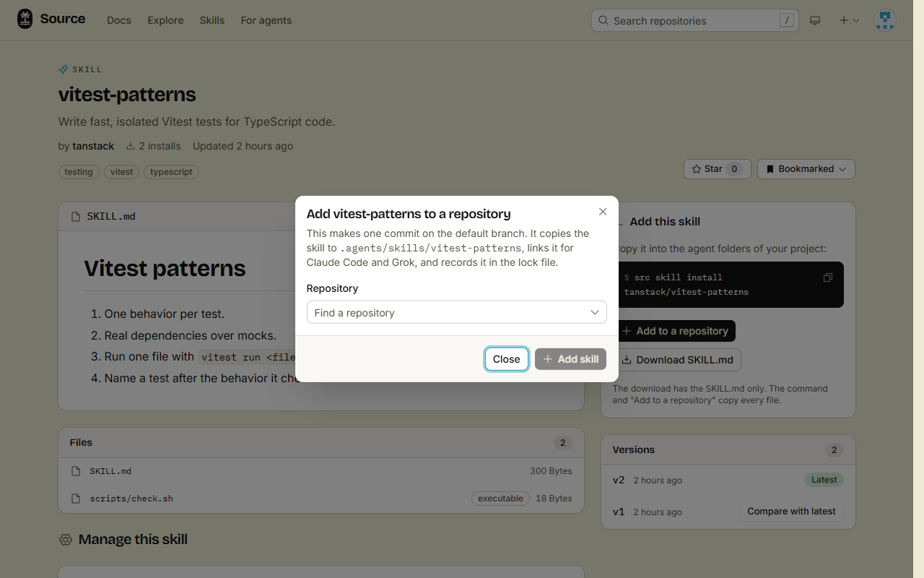Click the file icon beside scripts/check.sh
Screen dimensions: 924x578
[x=76, y=499]
